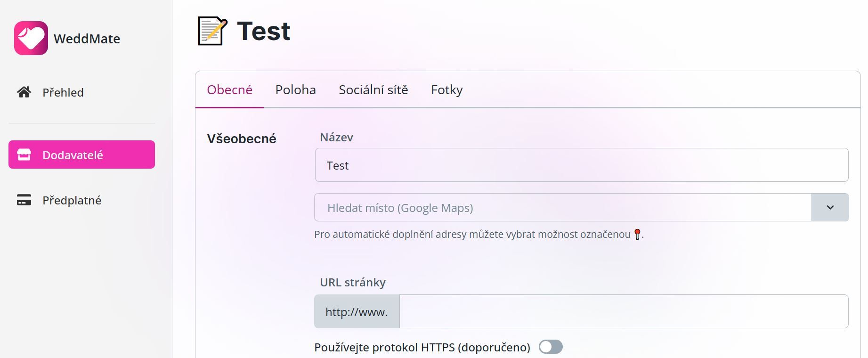Focus the Název field containing Test
Image resolution: width=868 pixels, height=358 pixels.
[x=582, y=165]
